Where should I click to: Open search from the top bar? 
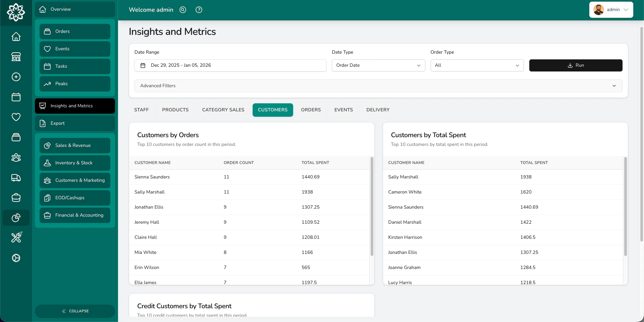pos(182,10)
